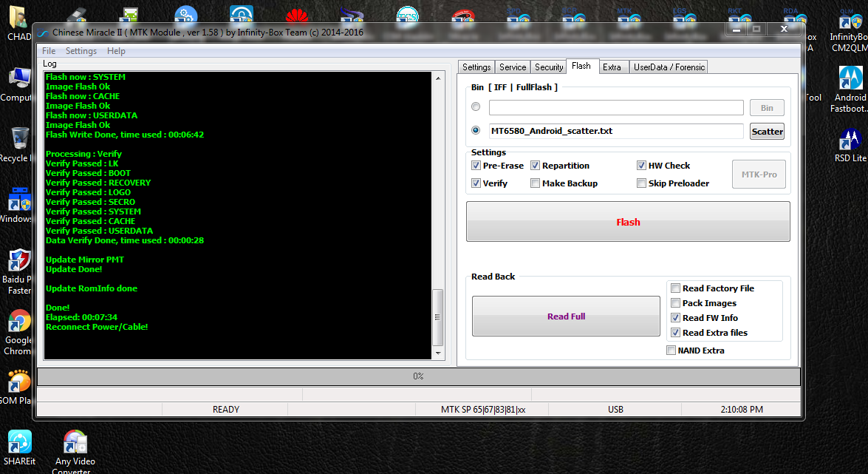The width and height of the screenshot is (868, 474).
Task: Open the Help menu
Action: (x=116, y=51)
